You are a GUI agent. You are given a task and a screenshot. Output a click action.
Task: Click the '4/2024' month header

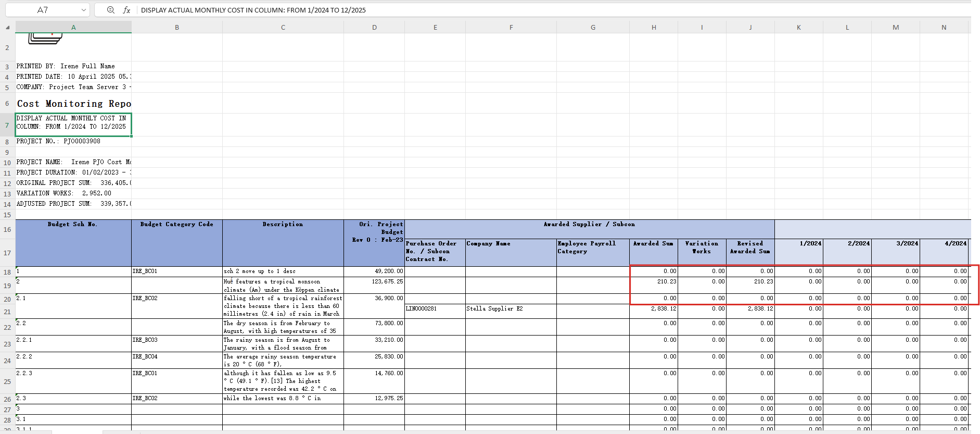tap(944, 253)
